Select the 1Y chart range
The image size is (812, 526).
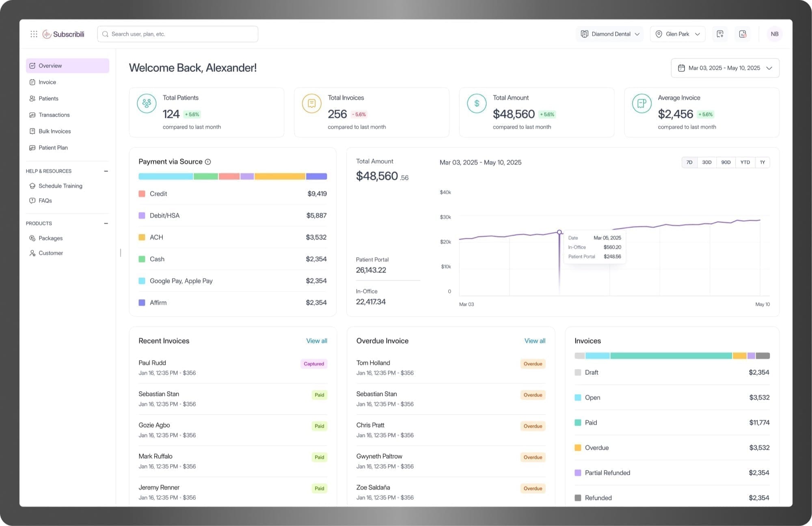click(x=762, y=162)
